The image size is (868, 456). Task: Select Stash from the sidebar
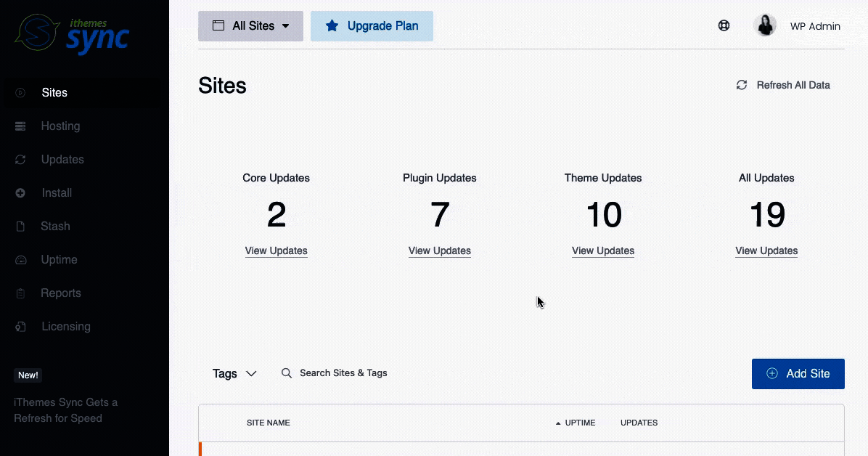[x=55, y=226]
